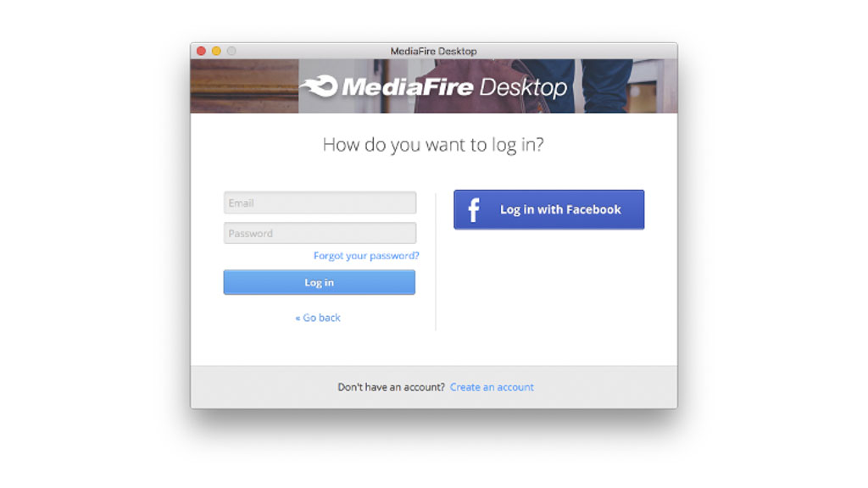The image size is (868, 488).
Task: Open the "Create an account" link
Action: [x=492, y=387]
